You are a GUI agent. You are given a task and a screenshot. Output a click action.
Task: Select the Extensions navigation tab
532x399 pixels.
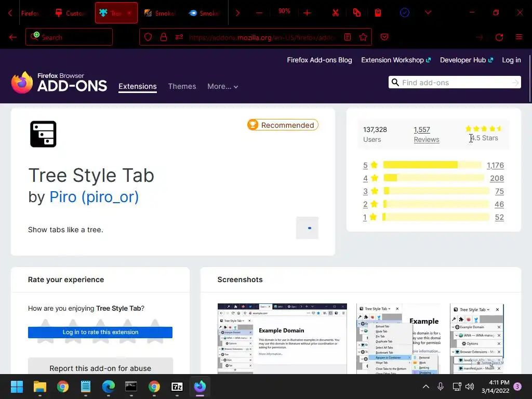[x=137, y=87]
